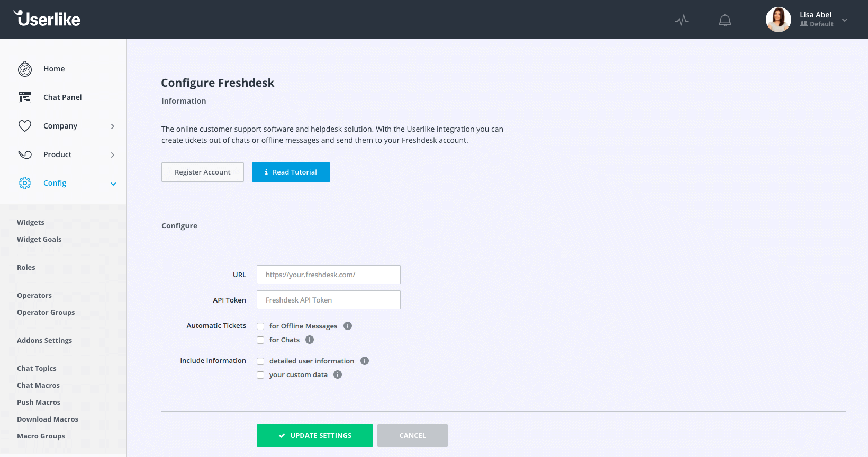Click the Update Settings button
The width and height of the screenshot is (868, 457).
pos(315,435)
